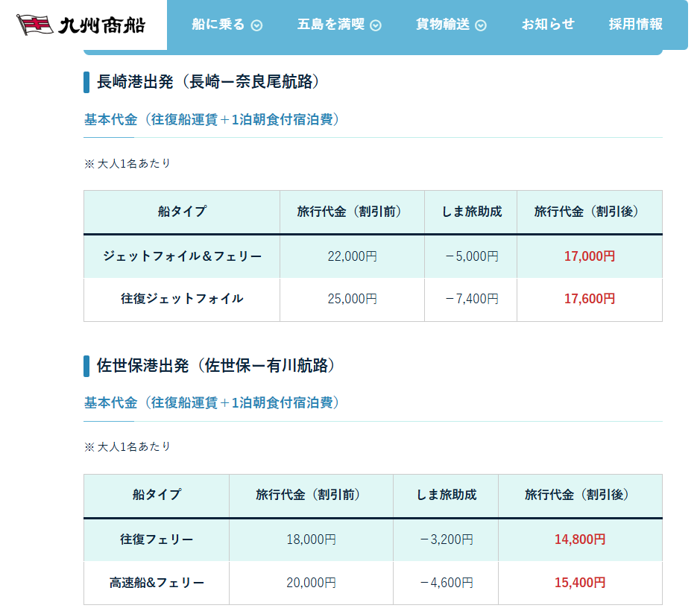Viewport: 700px width, 614px height.
Task: Click the red 17,600円 discounted price
Action: (589, 299)
